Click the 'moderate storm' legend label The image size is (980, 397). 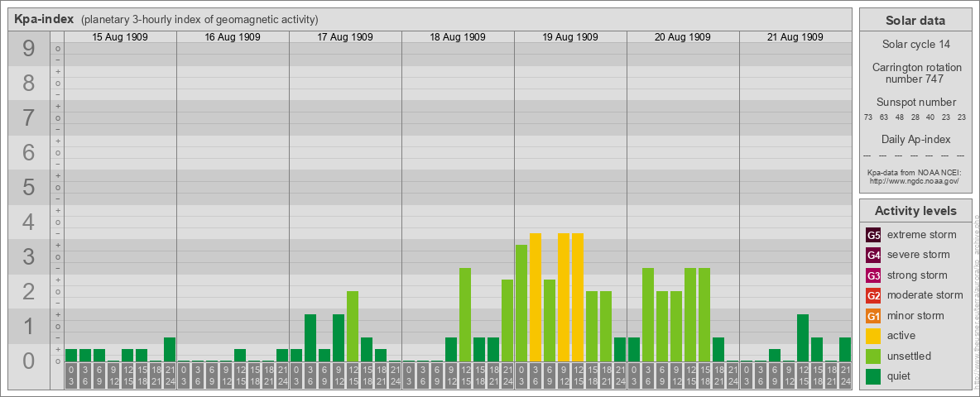pos(925,294)
